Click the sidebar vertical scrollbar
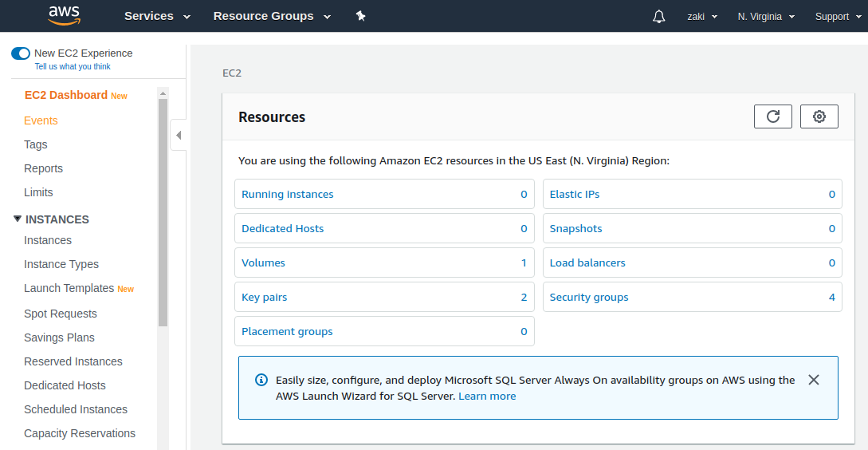 pos(163,212)
